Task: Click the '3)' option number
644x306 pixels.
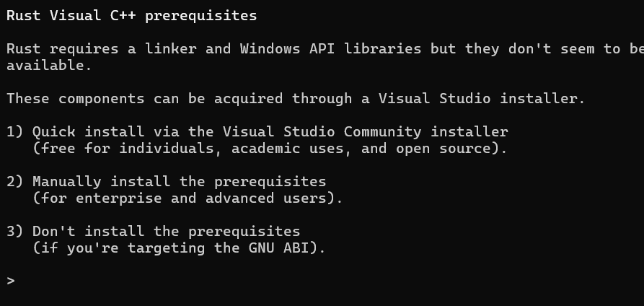Action: [x=15, y=231]
